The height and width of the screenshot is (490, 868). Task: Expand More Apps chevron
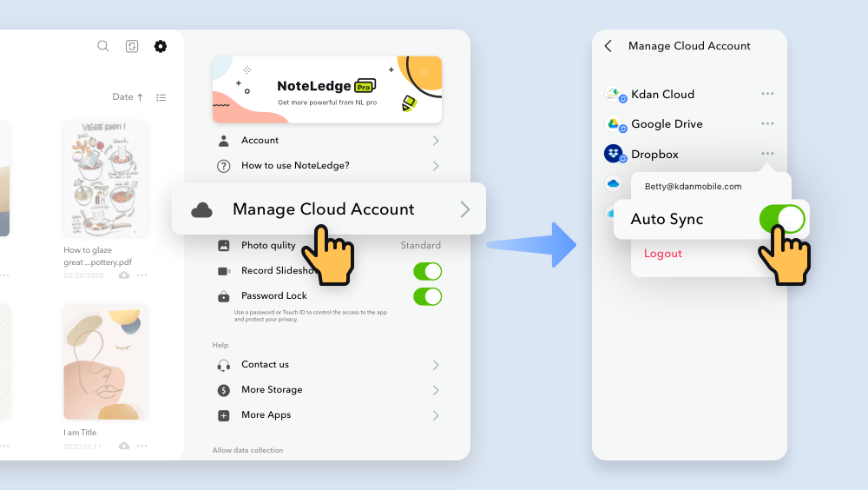[436, 415]
